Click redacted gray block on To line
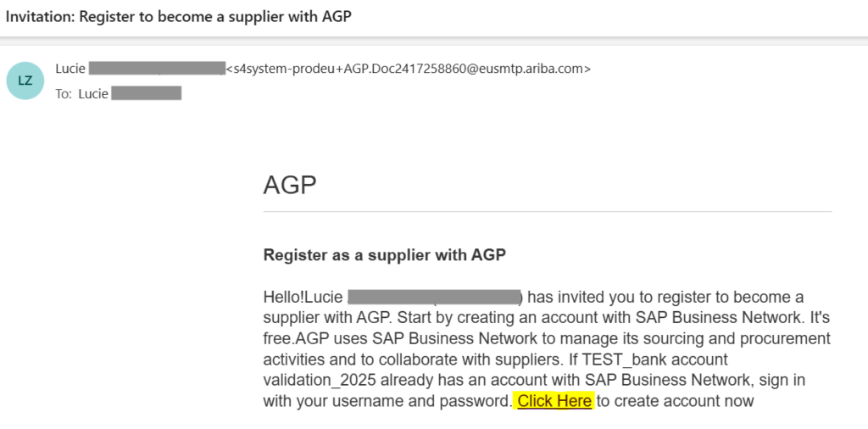This screenshot has height=429, width=868. pyautogui.click(x=147, y=94)
